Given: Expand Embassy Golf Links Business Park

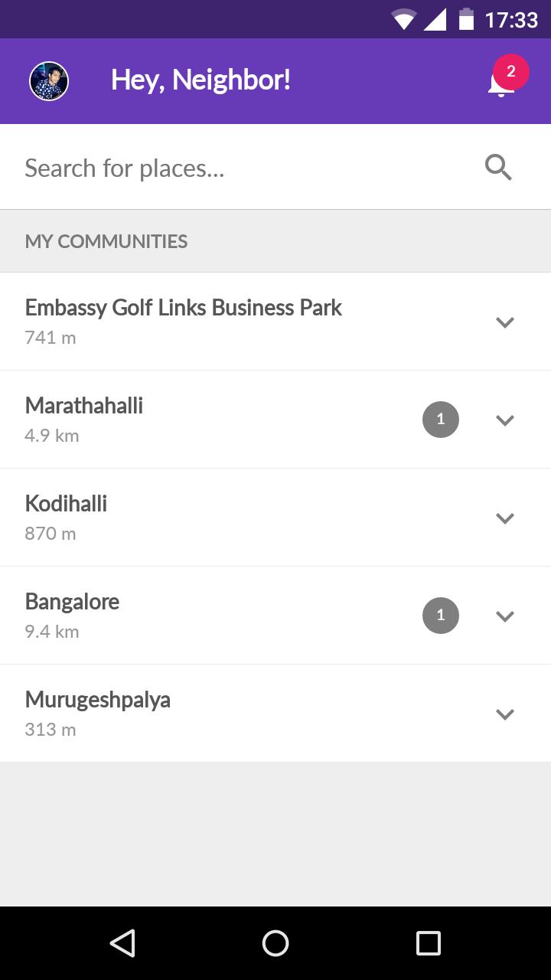Looking at the screenshot, I should [504, 322].
